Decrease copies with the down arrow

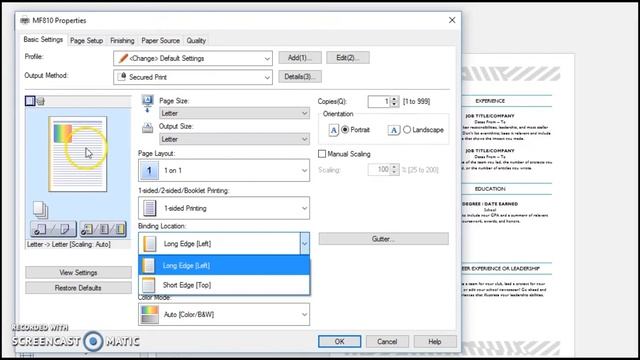(394, 104)
